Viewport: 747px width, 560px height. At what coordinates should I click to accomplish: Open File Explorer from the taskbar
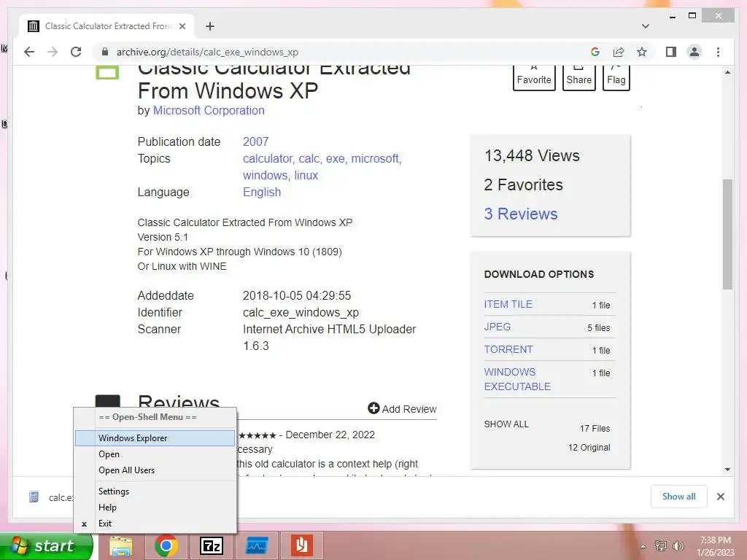(121, 545)
